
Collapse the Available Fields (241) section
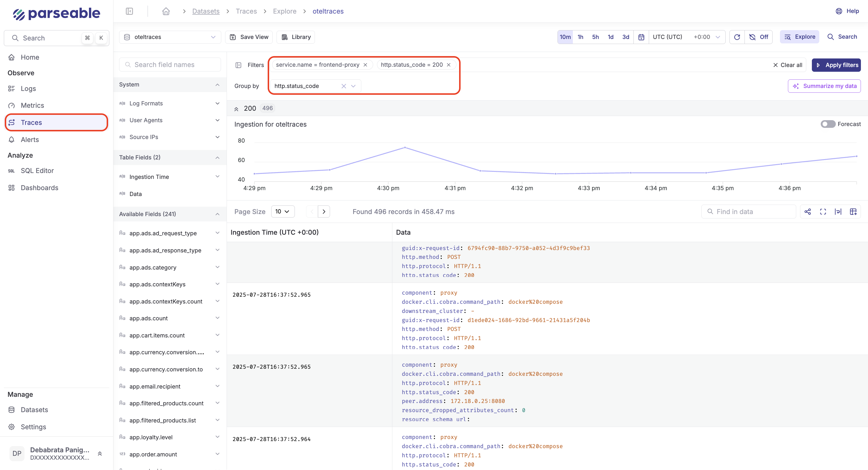pos(217,214)
